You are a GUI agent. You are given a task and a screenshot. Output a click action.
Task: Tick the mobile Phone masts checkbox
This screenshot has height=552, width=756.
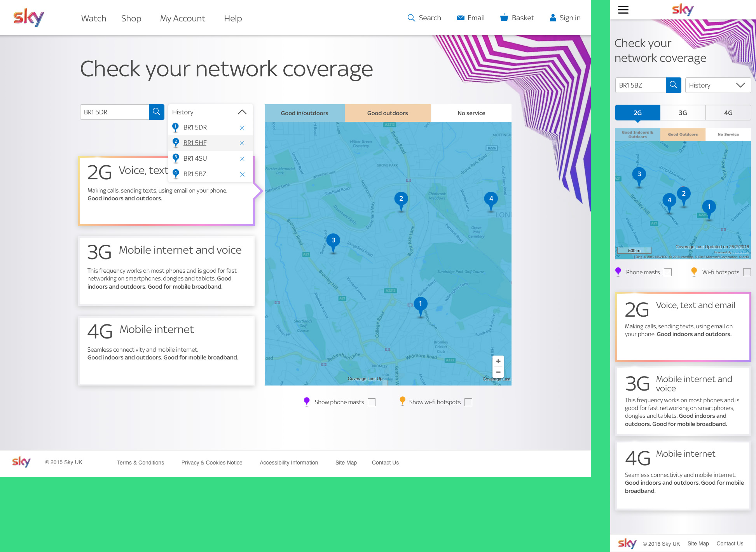pyautogui.click(x=668, y=272)
